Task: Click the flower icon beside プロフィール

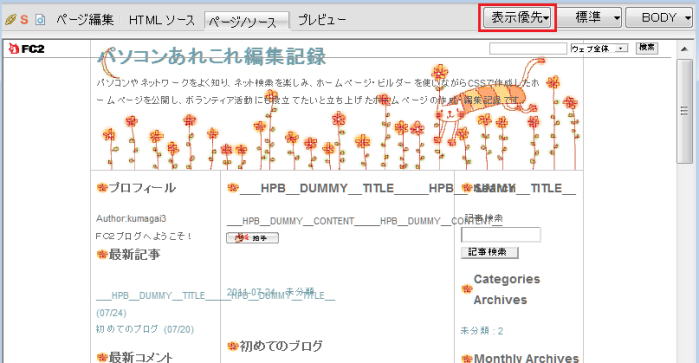Action: (x=102, y=188)
